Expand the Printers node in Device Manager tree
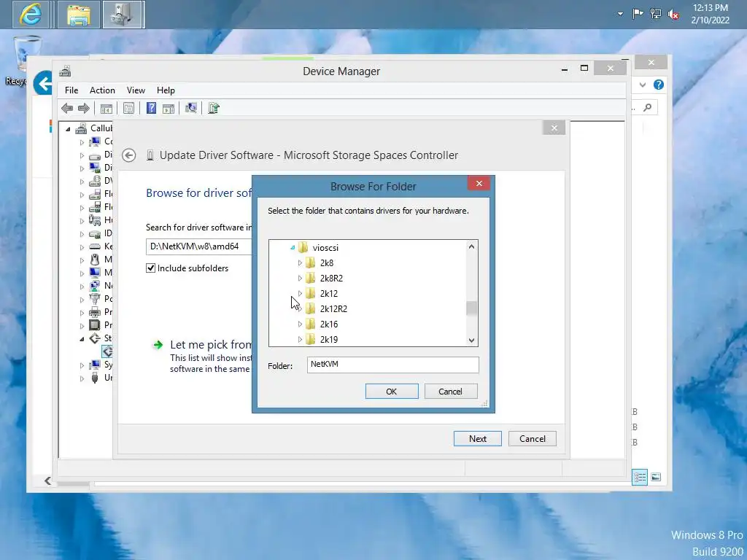This screenshot has width=747, height=560. pos(82,313)
